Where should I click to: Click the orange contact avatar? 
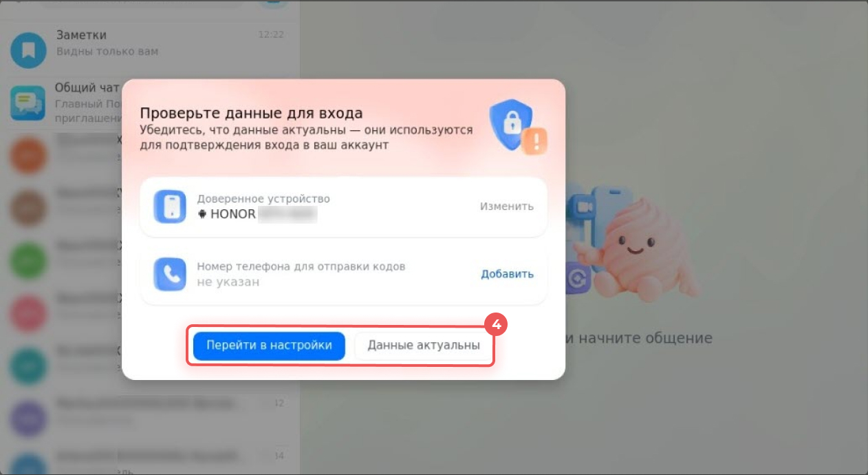tap(28, 157)
